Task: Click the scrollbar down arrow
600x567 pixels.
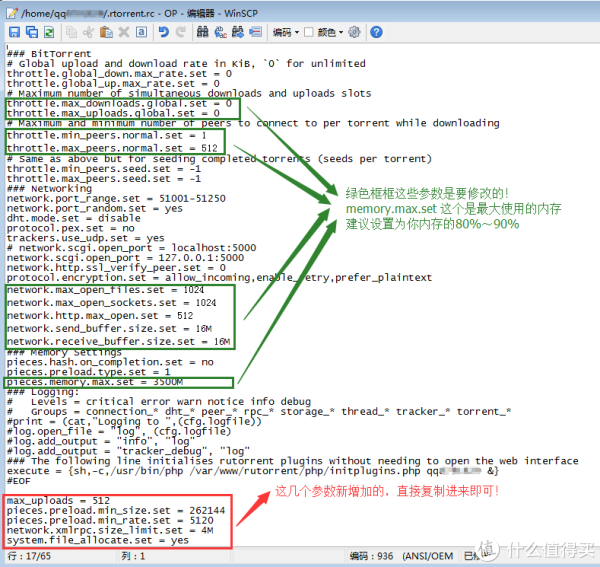Action: point(590,538)
